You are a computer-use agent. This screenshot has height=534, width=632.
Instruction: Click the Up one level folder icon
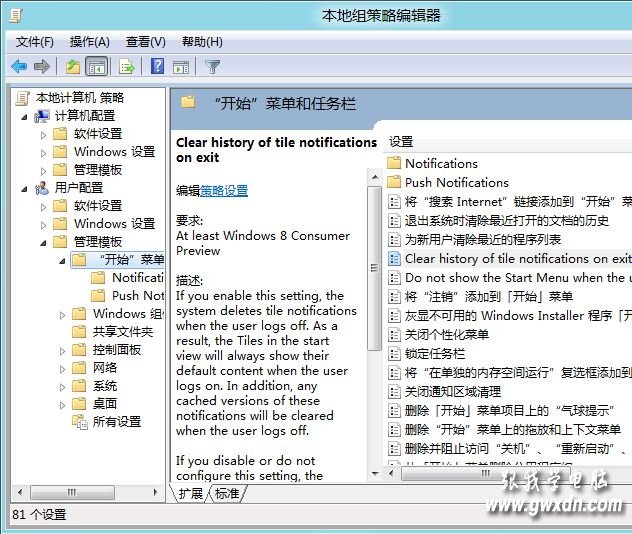click(x=73, y=66)
